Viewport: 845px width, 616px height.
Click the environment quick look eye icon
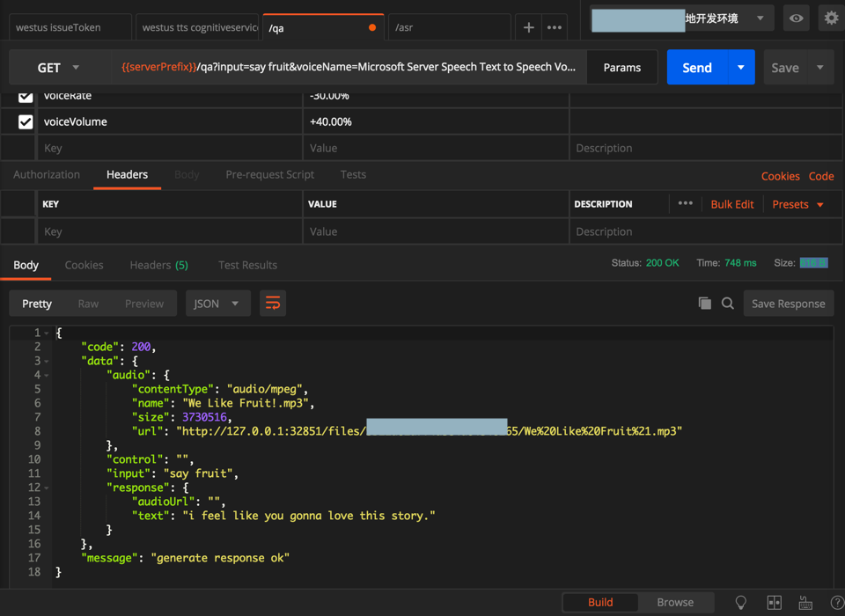pos(796,18)
